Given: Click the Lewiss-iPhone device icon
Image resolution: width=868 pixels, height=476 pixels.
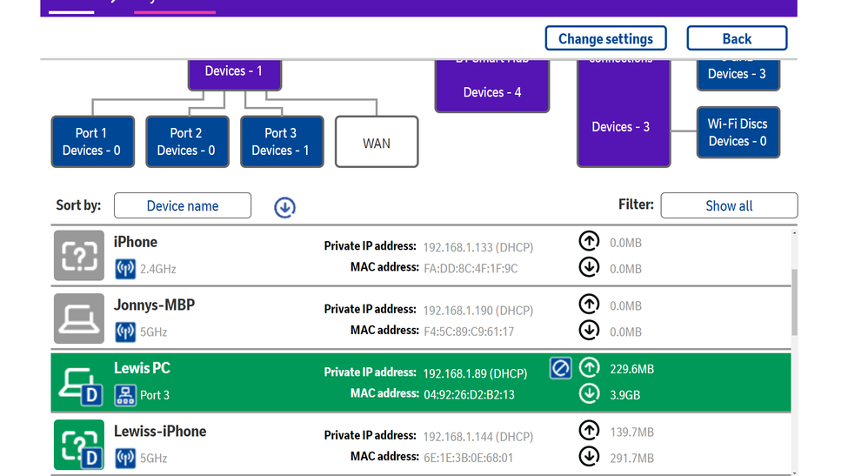Looking at the screenshot, I should [x=78, y=445].
